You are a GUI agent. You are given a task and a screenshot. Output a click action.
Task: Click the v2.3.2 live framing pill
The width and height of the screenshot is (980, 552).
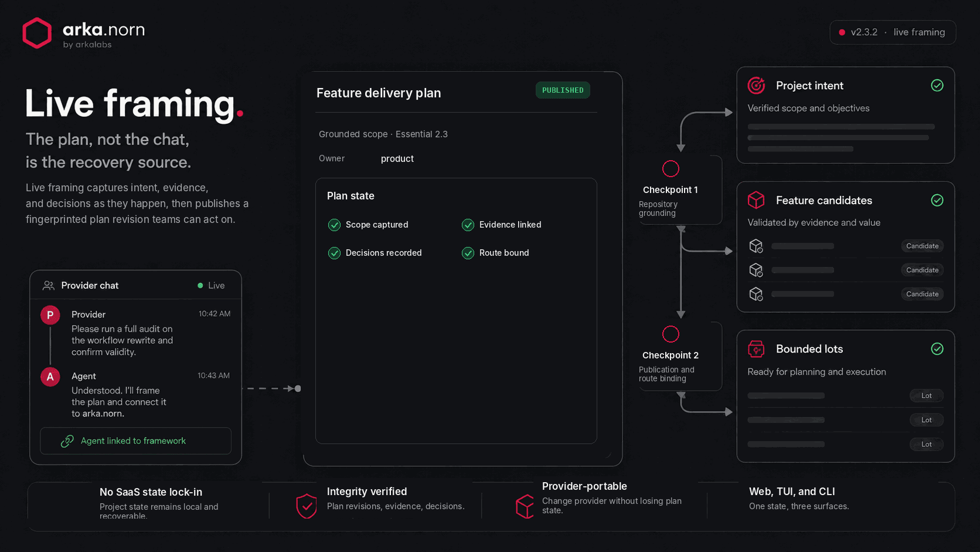(x=893, y=32)
